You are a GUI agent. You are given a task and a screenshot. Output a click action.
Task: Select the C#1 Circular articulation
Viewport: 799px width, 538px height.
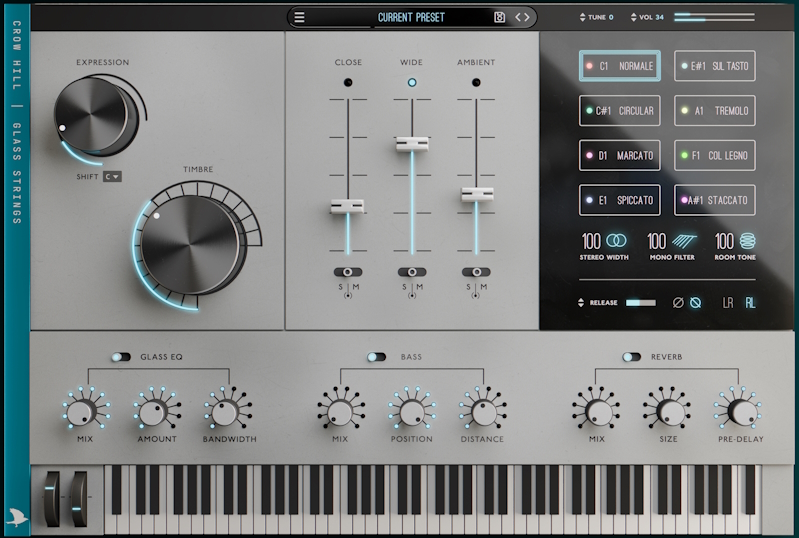[x=617, y=111]
